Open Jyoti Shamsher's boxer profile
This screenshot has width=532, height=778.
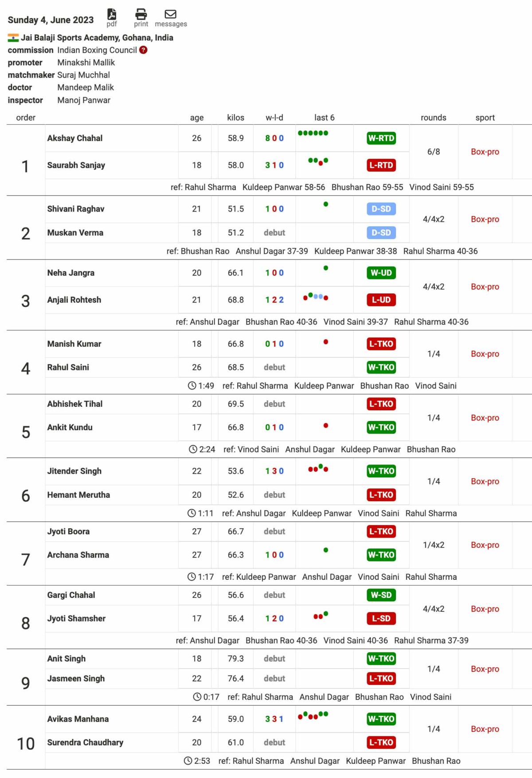(76, 618)
